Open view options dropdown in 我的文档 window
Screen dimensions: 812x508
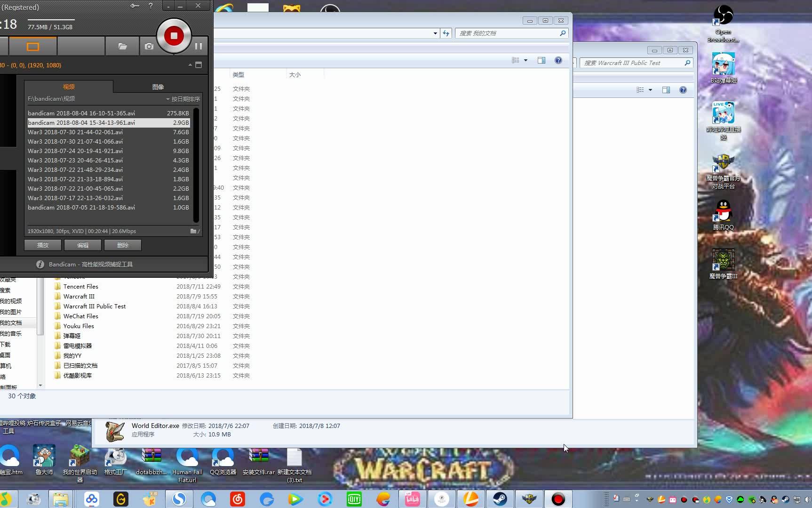click(525, 60)
